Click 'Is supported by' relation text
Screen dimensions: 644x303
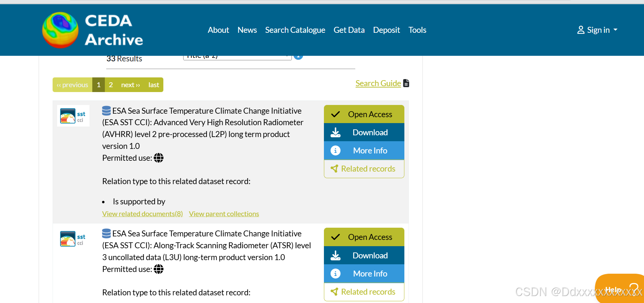point(139,202)
